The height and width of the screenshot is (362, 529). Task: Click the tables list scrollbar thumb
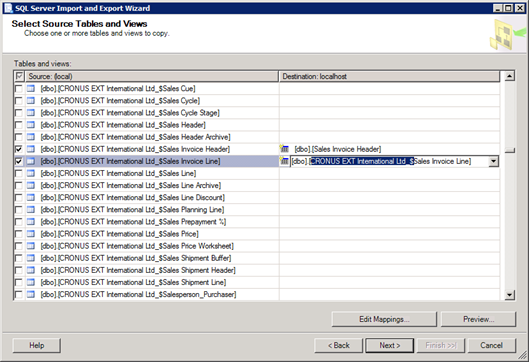click(509, 150)
